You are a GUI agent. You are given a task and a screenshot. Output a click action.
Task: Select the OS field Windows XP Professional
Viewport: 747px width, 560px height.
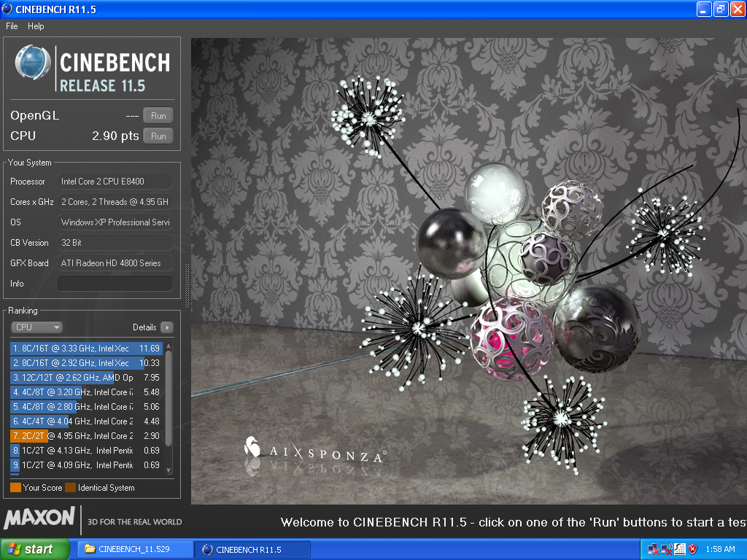[115, 222]
